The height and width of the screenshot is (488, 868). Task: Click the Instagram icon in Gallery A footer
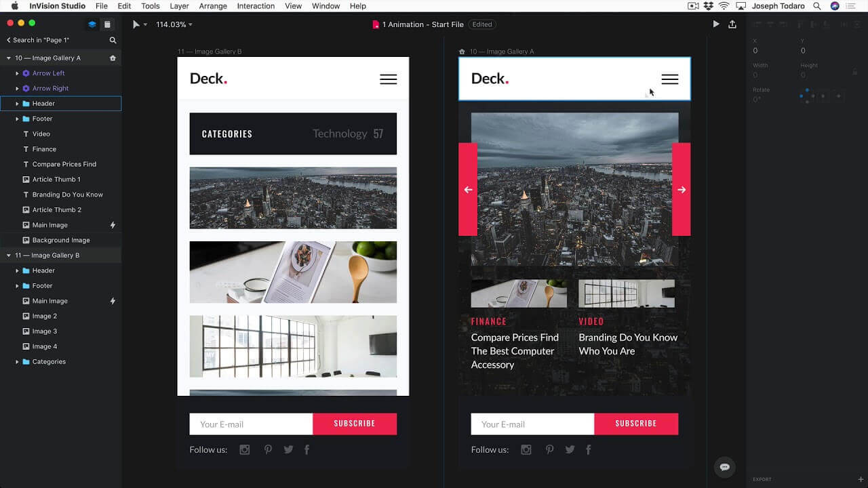click(x=526, y=449)
